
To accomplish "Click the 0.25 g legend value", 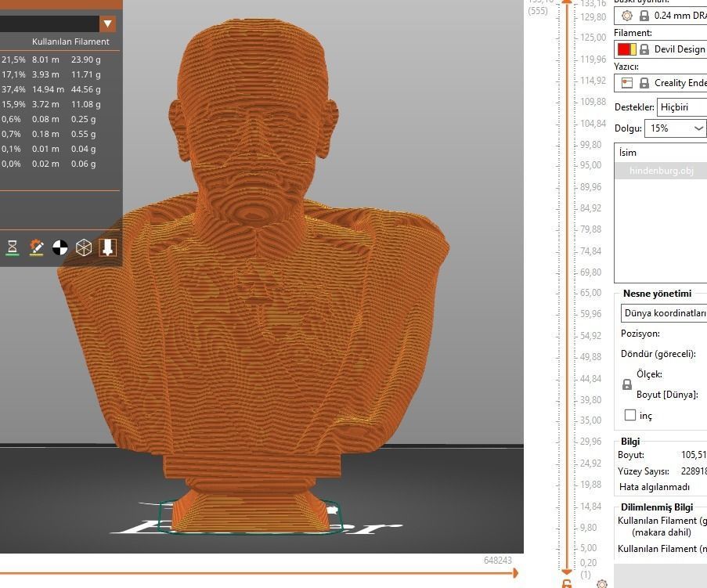I will (84, 119).
